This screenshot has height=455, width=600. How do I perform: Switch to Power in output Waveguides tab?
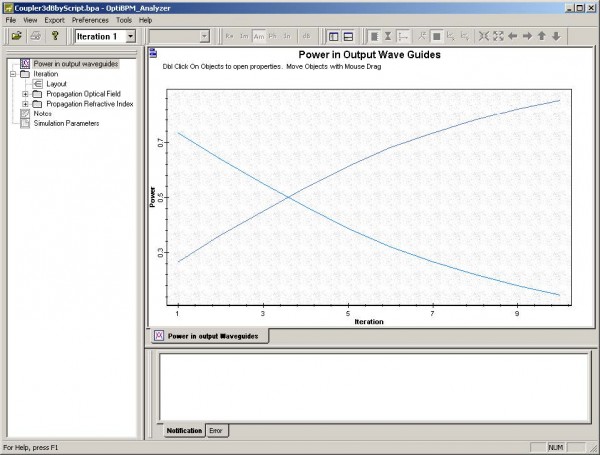point(210,336)
